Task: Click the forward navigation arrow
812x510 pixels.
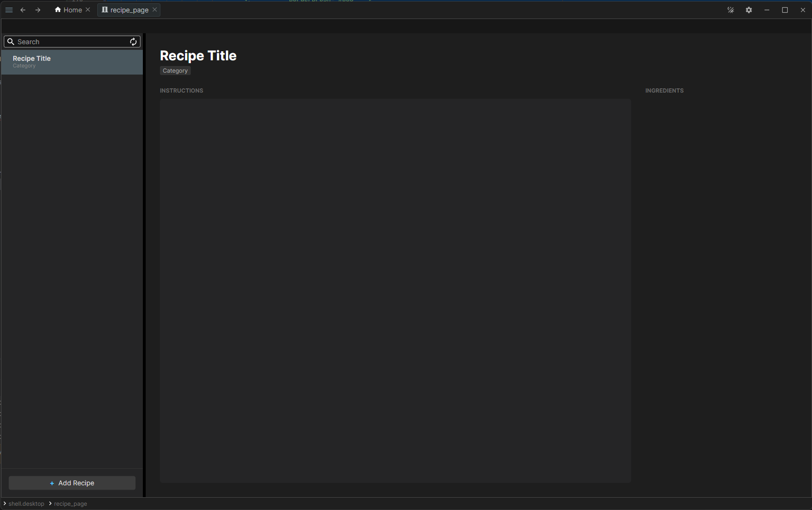Action: [x=37, y=9]
